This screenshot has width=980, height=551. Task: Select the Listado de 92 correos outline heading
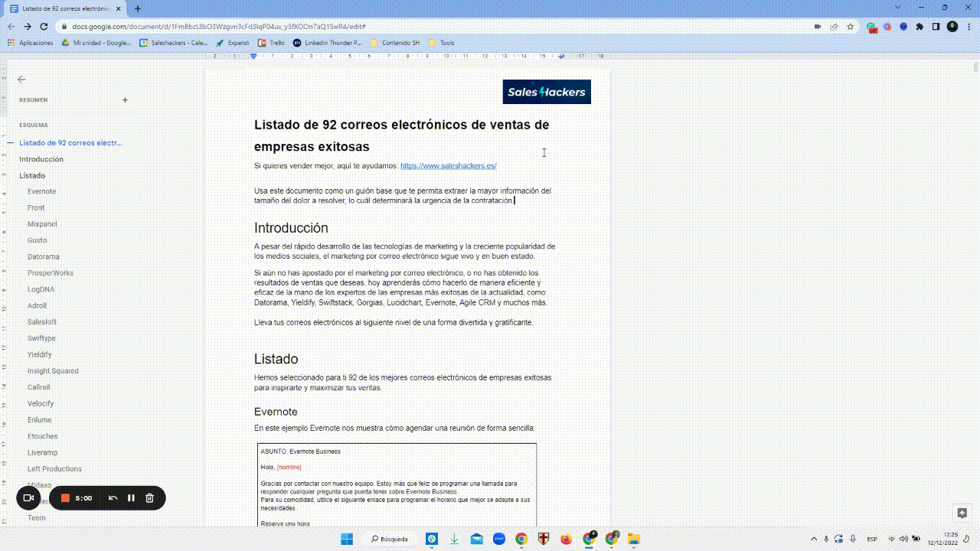(70, 142)
